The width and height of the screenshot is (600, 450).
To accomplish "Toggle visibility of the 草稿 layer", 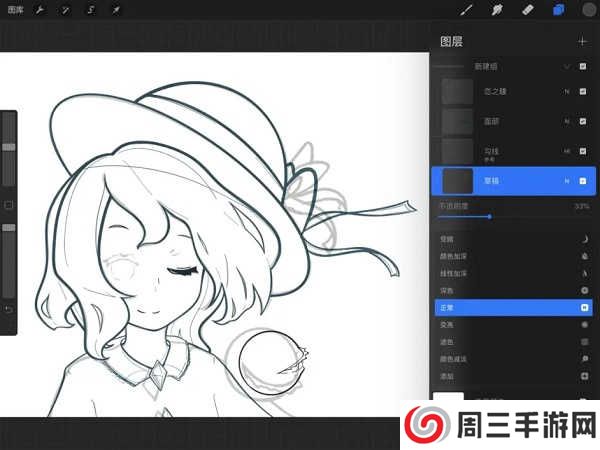I will [x=583, y=181].
